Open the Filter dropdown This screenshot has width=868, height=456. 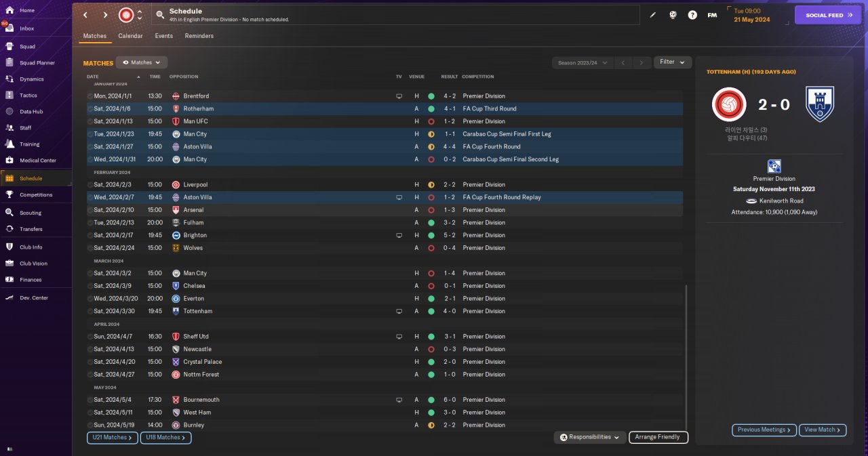click(x=673, y=62)
